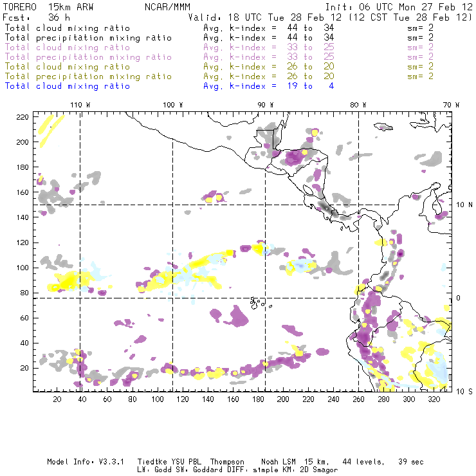Image resolution: width=476 pixels, height=476 pixels.
Task: Click the 'Fcst: 36 h' forecast label
Action: (x=37, y=17)
